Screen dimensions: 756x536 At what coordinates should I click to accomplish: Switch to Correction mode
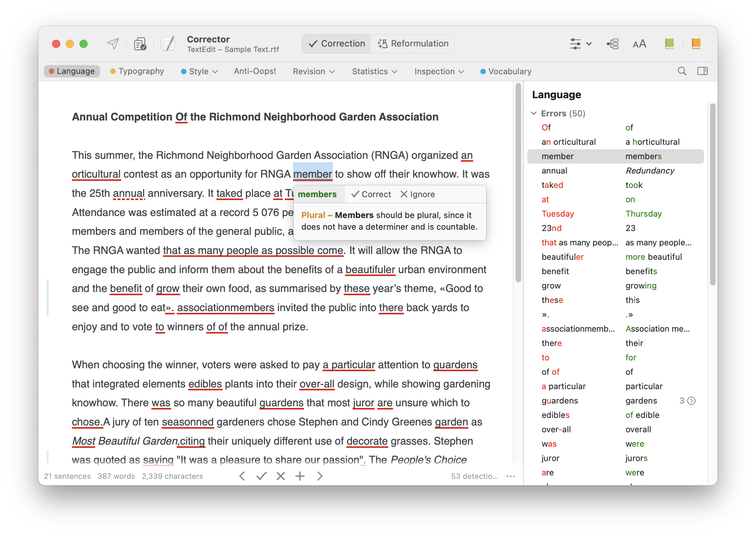pyautogui.click(x=337, y=44)
